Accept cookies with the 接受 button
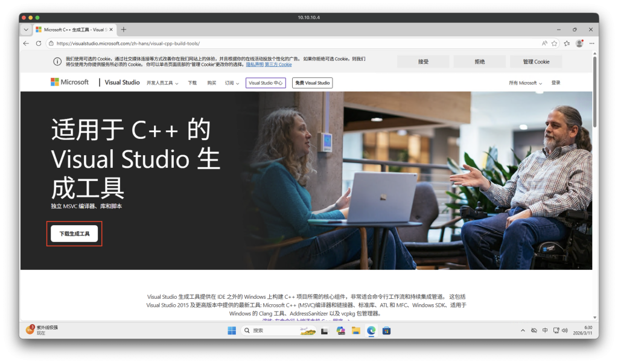Image resolution: width=618 pixels, height=364 pixels. coord(422,61)
